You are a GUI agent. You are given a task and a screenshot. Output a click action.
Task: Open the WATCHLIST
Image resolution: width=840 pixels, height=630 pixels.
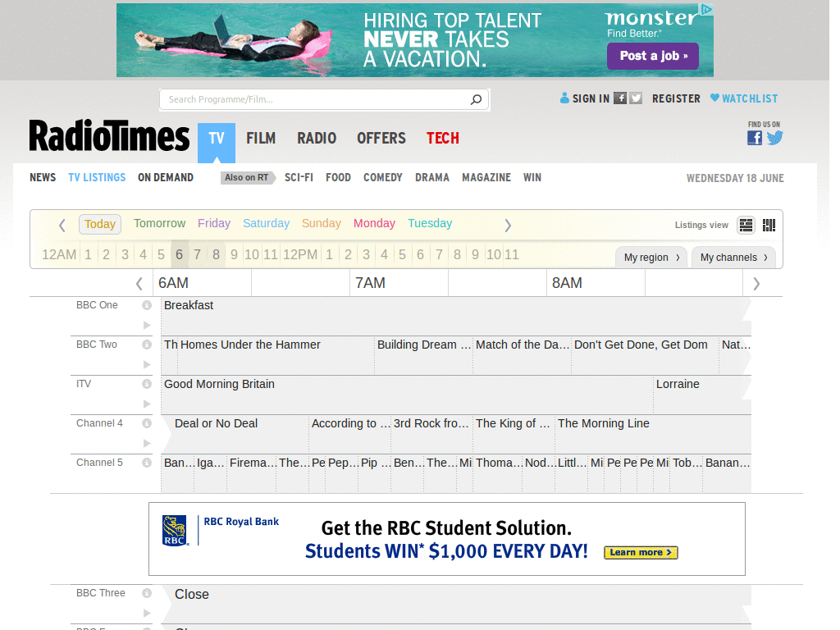pyautogui.click(x=744, y=98)
